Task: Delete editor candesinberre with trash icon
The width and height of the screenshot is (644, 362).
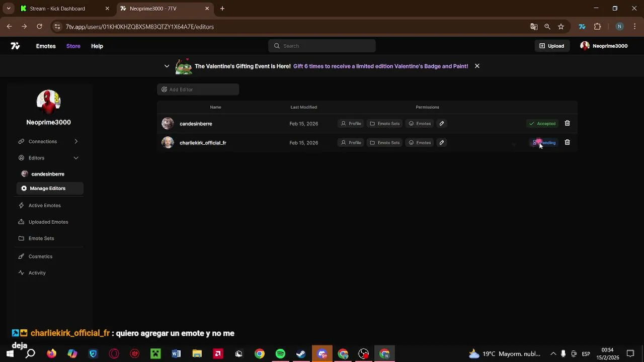Action: pos(567,123)
